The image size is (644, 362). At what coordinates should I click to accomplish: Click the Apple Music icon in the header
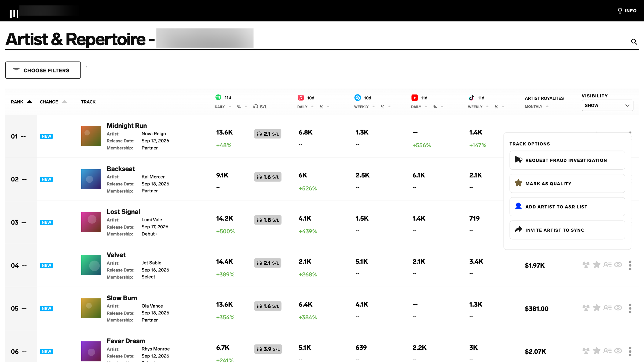coord(301,98)
